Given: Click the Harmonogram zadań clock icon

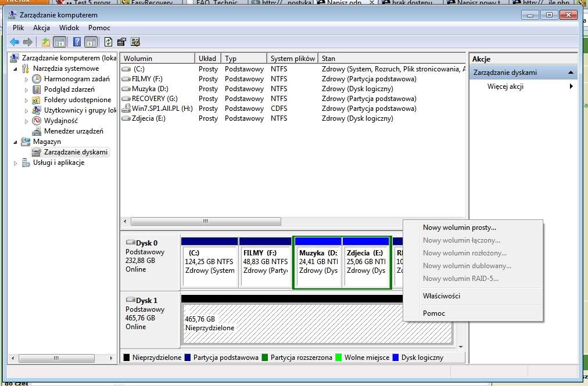Looking at the screenshot, I should [x=37, y=79].
